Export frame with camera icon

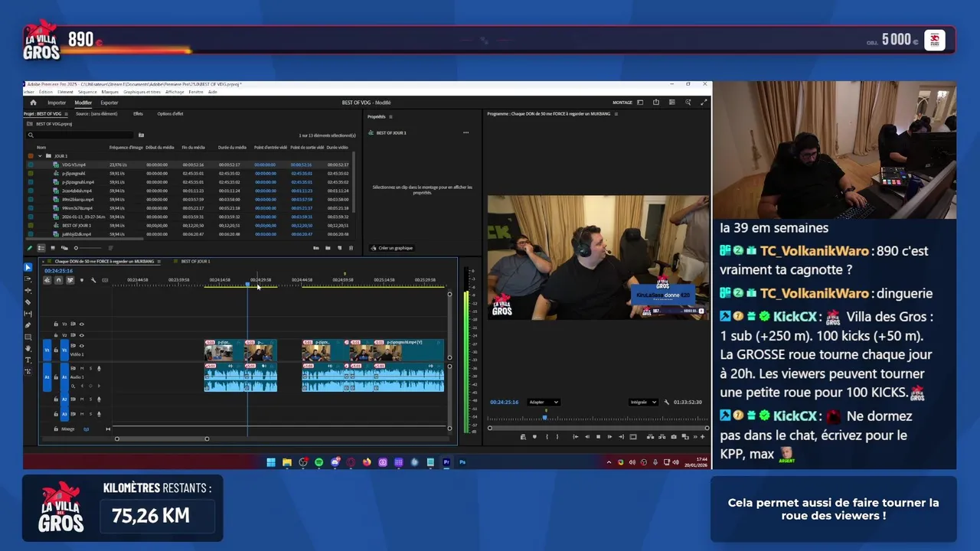[674, 437]
